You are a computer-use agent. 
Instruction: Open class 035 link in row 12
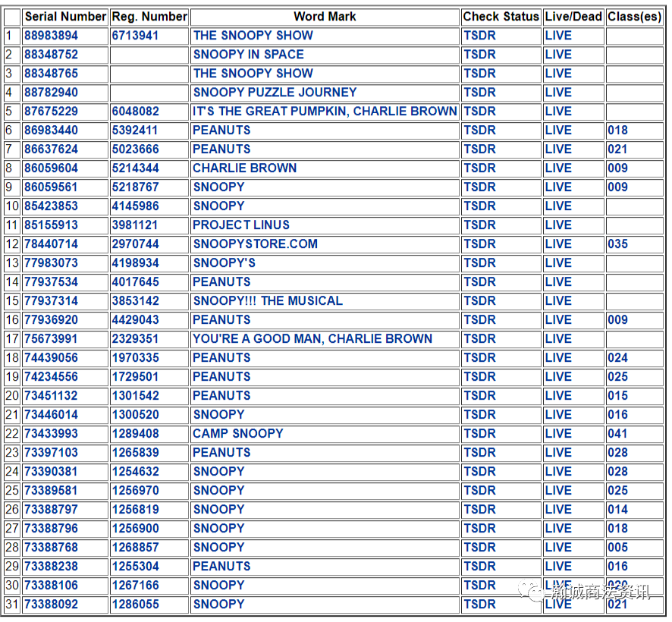point(617,244)
